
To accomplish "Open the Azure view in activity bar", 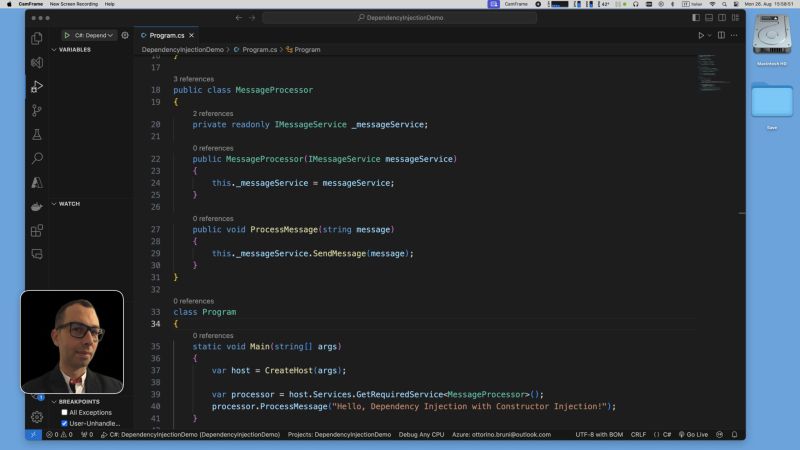I will pyautogui.click(x=37, y=182).
